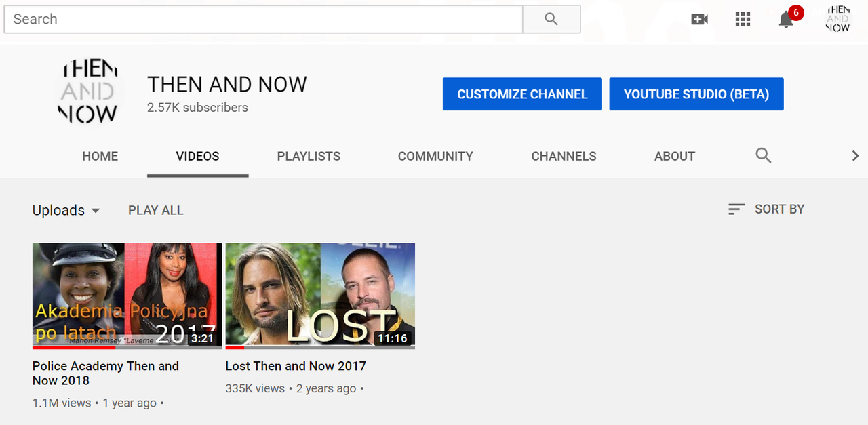Click title Lost Then and Now 2017
The image size is (868, 425).
[x=296, y=366]
